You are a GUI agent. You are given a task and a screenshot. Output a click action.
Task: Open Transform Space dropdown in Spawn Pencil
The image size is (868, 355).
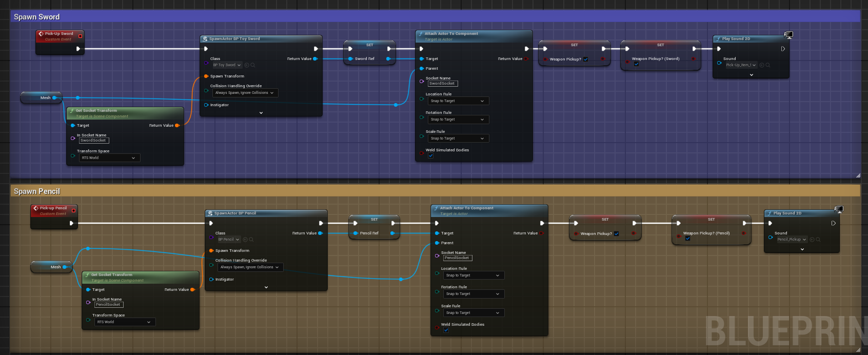pos(125,322)
